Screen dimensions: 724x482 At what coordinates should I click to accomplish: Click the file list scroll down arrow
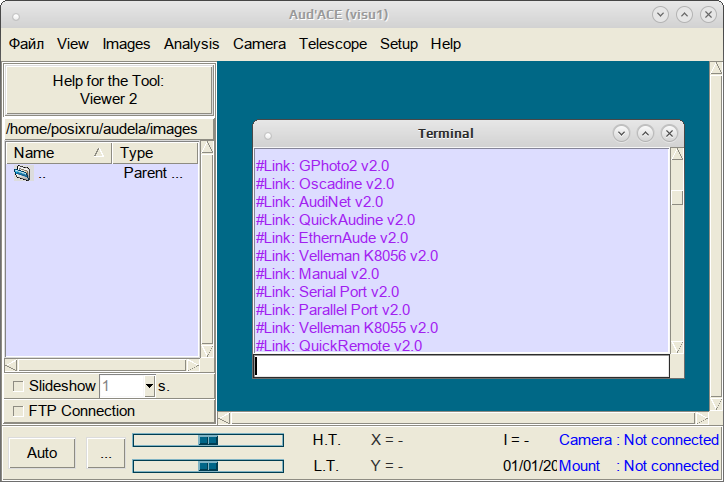click(207, 351)
